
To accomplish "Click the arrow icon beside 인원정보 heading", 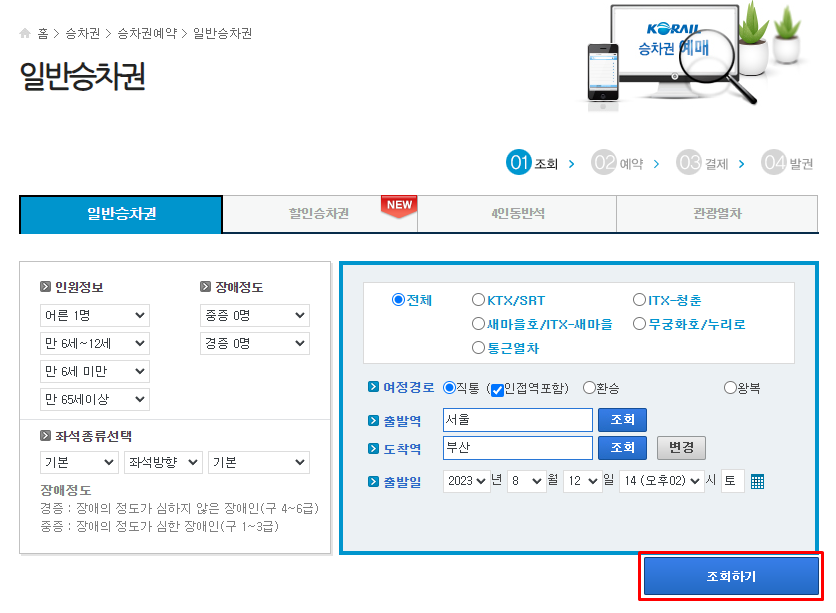I will click(45, 287).
